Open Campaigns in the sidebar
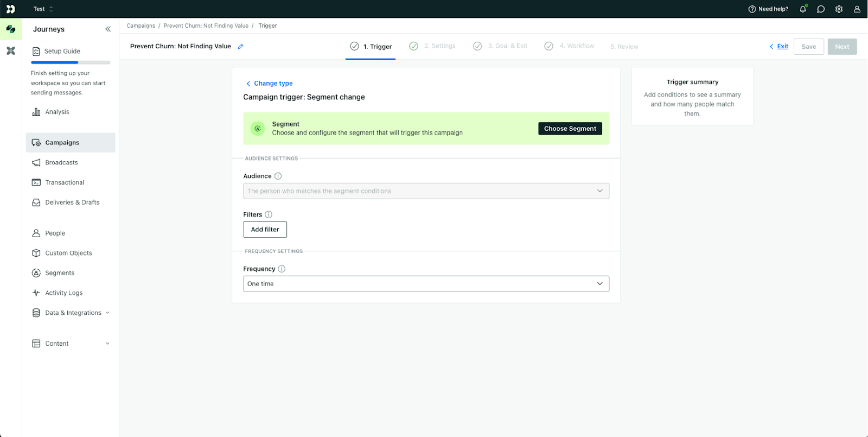The height and width of the screenshot is (437, 868). pyautogui.click(x=71, y=143)
